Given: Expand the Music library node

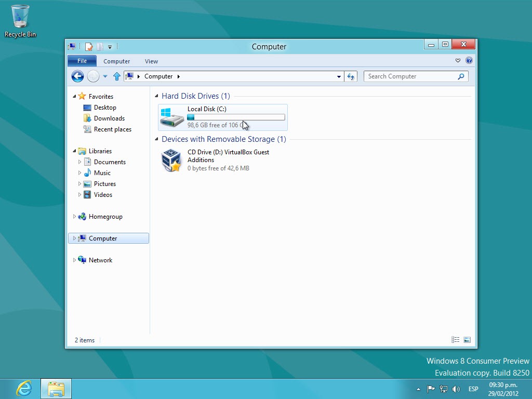Looking at the screenshot, I should [79, 172].
